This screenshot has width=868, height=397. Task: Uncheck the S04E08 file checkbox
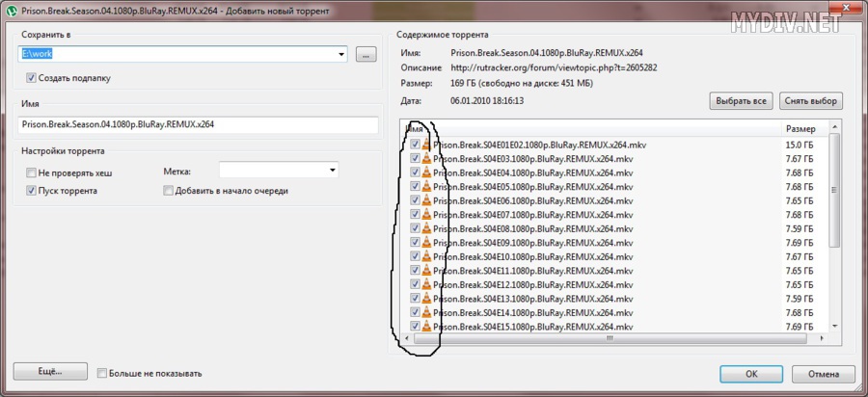pyautogui.click(x=415, y=228)
